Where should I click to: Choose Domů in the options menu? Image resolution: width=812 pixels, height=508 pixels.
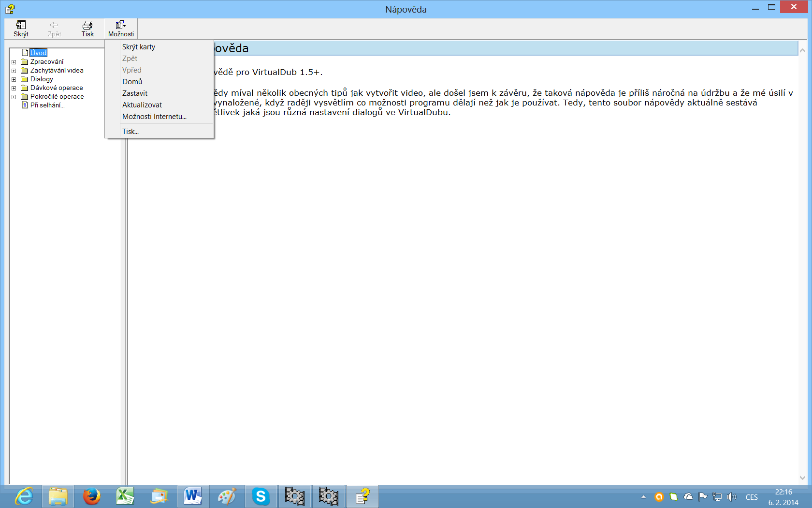[132, 82]
